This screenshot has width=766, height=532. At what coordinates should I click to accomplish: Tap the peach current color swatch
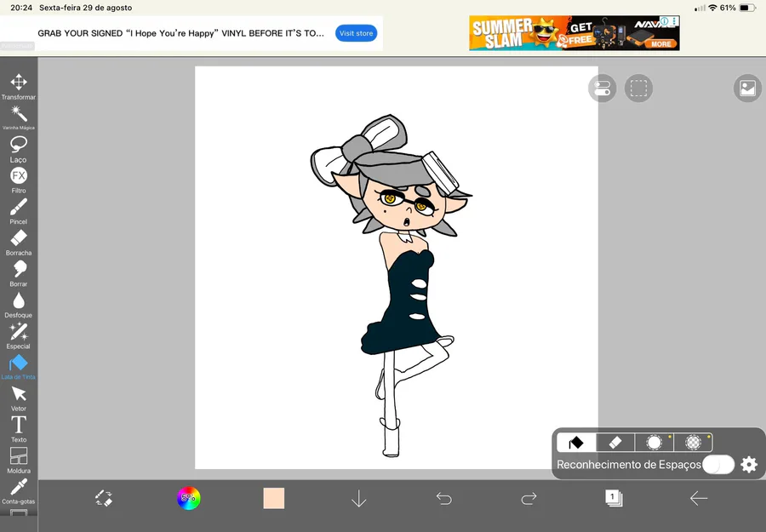point(273,498)
